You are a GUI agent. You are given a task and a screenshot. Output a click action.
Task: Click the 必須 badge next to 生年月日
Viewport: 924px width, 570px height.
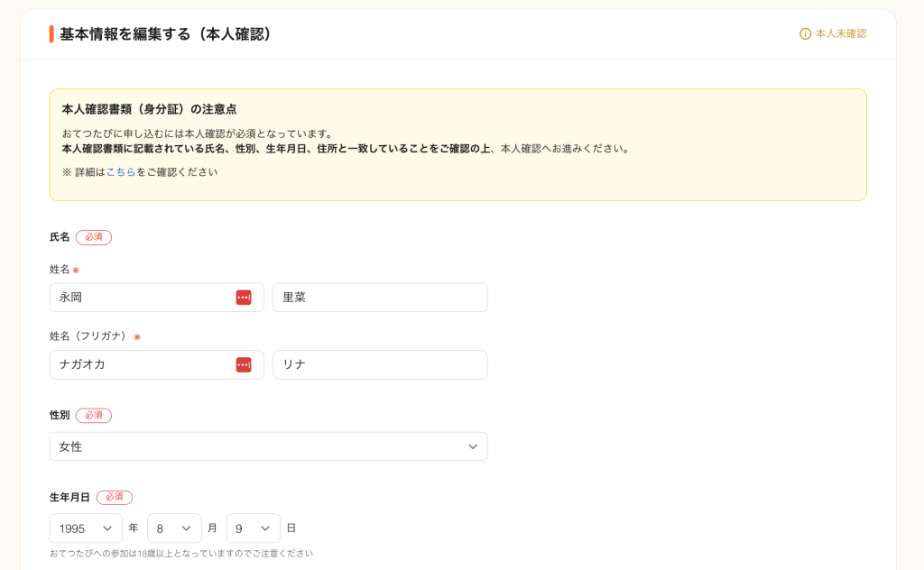[x=115, y=497]
